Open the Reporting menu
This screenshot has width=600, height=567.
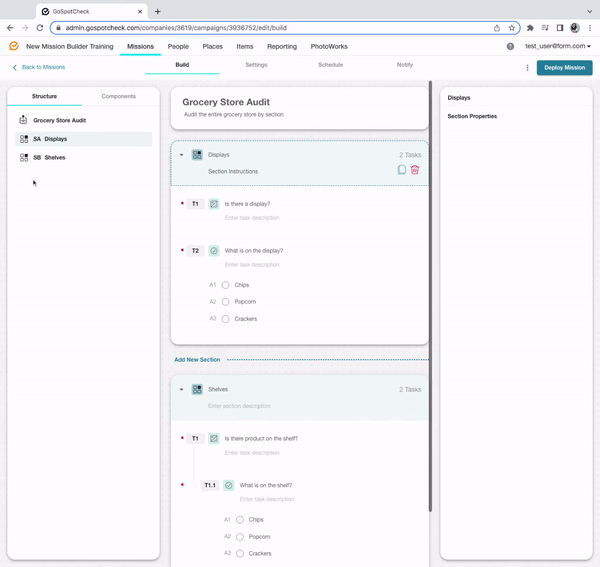click(282, 46)
